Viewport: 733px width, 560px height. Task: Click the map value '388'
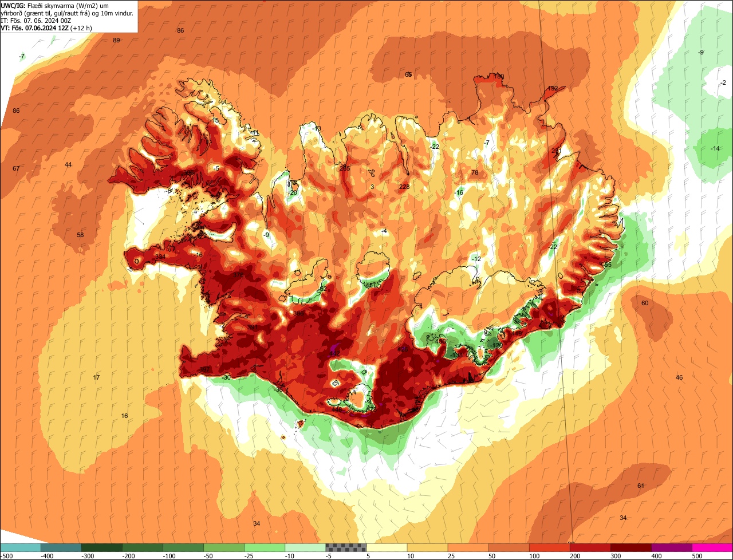coord(298,314)
